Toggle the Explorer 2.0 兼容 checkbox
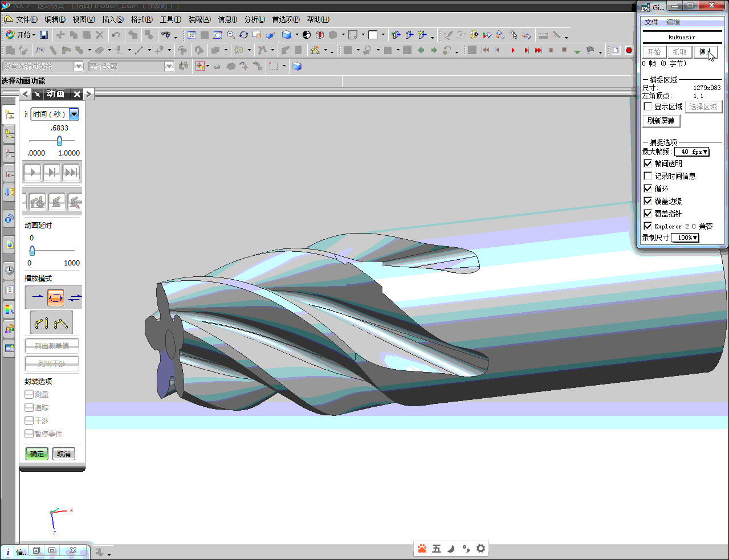Screen dimensions: 729x560 click(x=647, y=226)
